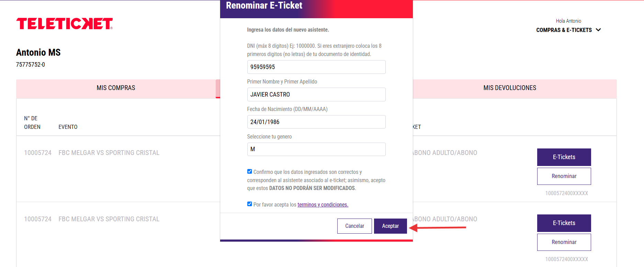Check the data confirmation checkbox
The image size is (644, 267).
(x=250, y=171)
